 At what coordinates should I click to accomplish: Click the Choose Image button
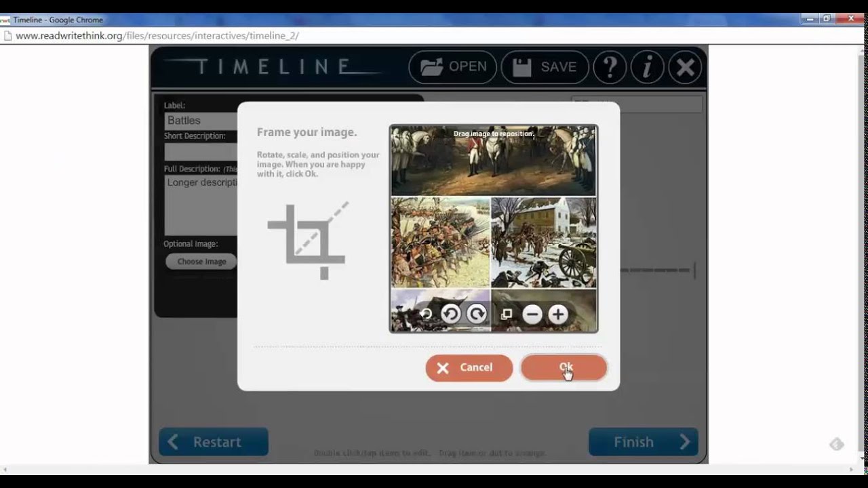tap(201, 262)
